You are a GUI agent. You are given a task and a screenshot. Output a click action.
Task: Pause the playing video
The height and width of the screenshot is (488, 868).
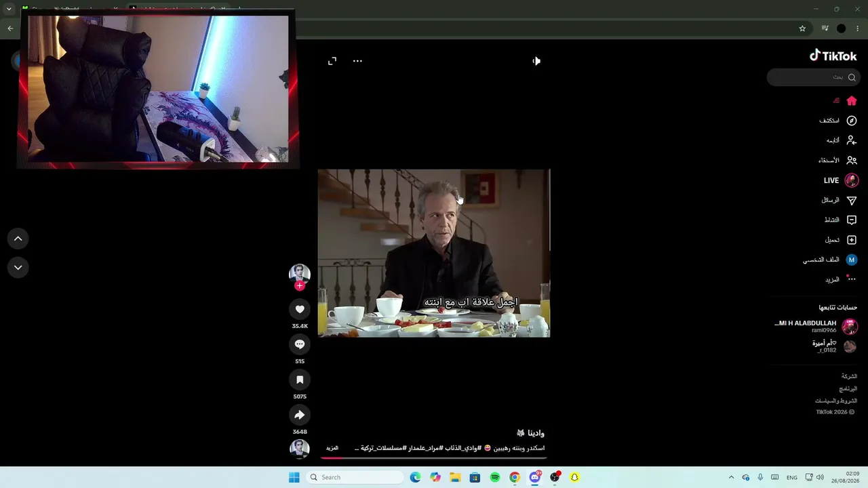(x=434, y=253)
